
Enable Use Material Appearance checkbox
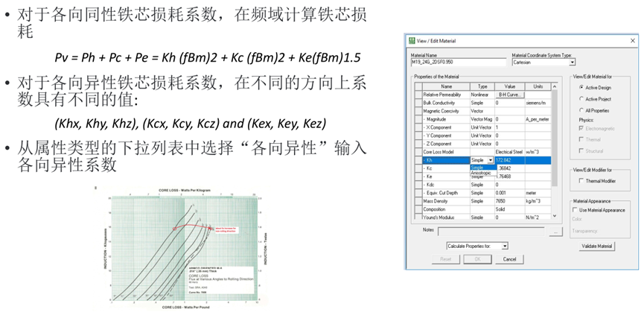[x=575, y=210]
